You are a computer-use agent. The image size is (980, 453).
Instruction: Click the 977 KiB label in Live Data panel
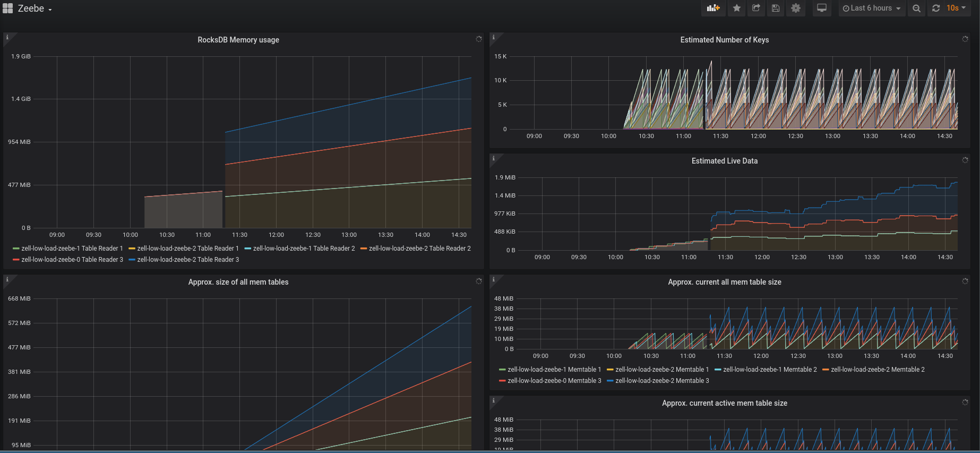tap(505, 213)
